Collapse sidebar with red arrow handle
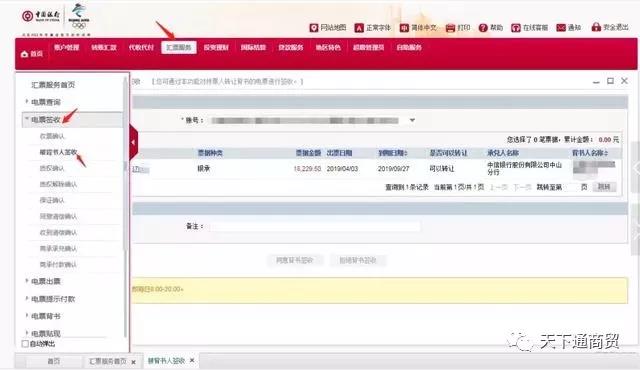The image size is (640, 370). tap(133, 142)
